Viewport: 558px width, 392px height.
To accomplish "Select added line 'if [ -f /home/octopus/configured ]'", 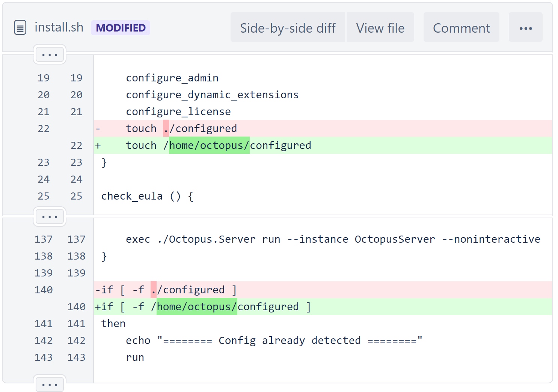I will point(323,307).
